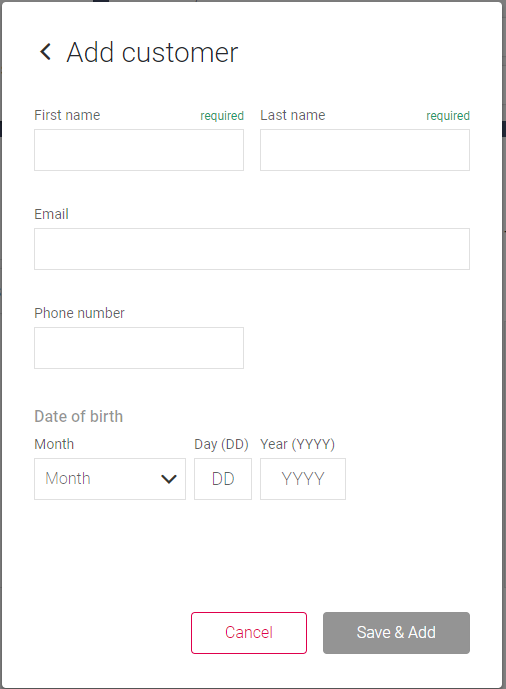This screenshot has height=689, width=506.
Task: Click the Save & Add button
Action: 396,633
